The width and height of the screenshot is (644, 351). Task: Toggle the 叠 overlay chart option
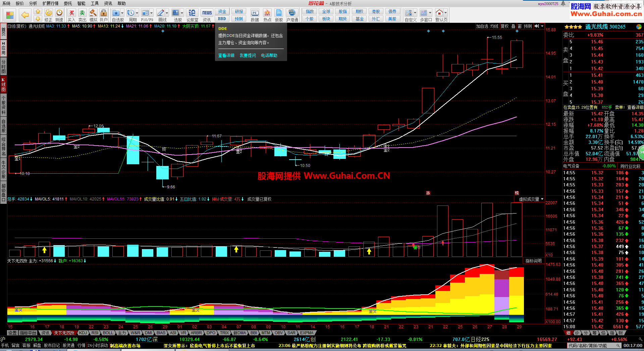tap(513, 26)
